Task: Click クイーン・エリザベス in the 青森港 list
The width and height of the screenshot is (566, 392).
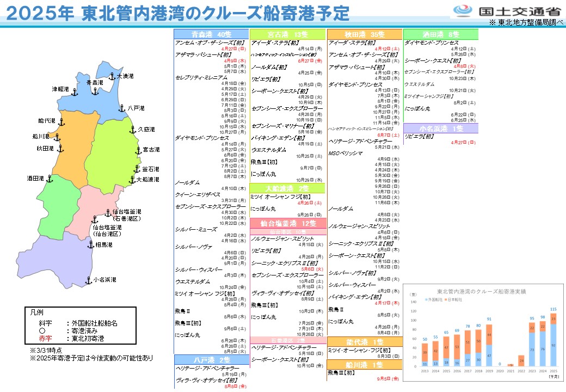Action: tap(198, 194)
